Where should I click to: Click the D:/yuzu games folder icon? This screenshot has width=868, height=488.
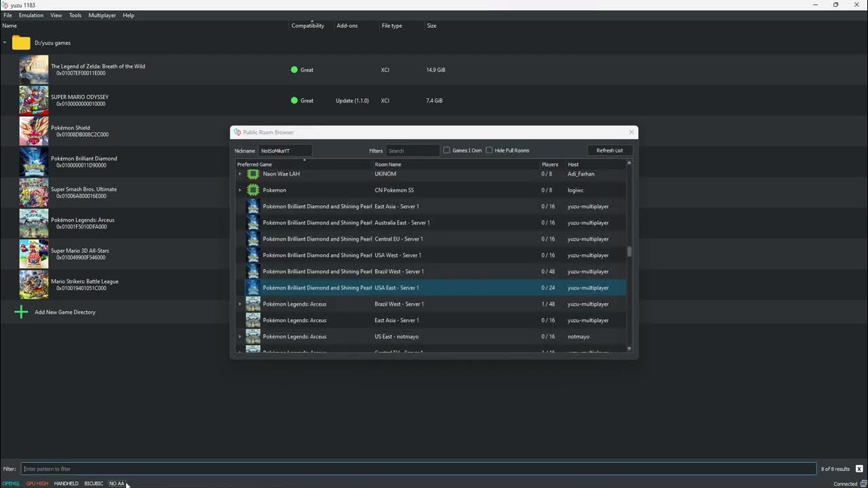click(x=21, y=43)
